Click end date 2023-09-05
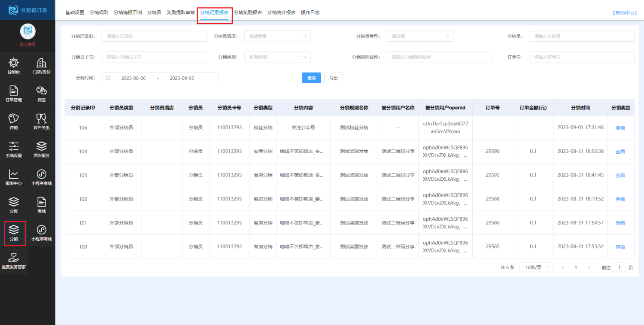 click(x=182, y=78)
